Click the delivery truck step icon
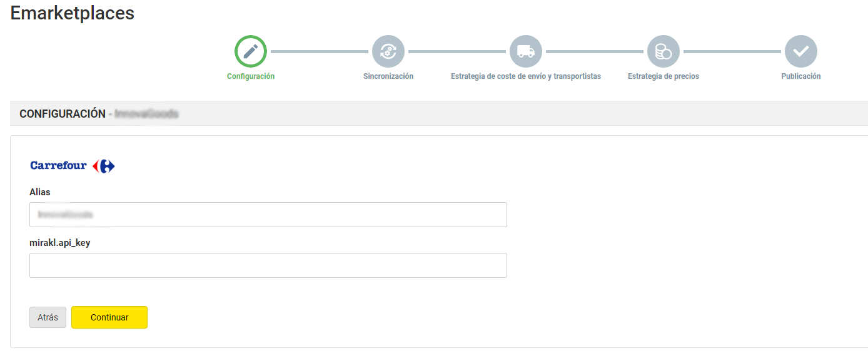This screenshot has width=868, height=353. [526, 51]
